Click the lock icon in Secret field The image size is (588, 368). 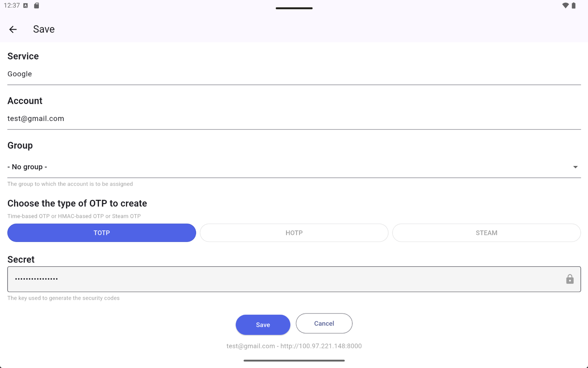570,279
